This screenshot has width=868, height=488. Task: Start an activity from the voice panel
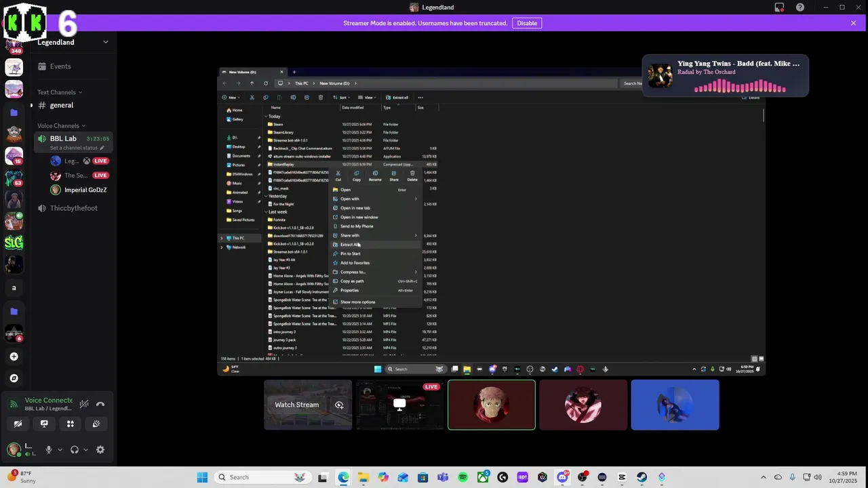(x=71, y=424)
